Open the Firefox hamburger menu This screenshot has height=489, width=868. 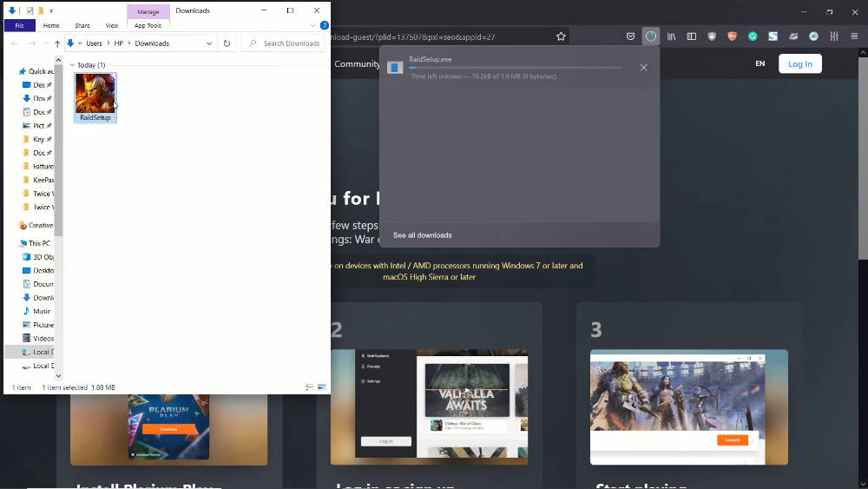854,36
